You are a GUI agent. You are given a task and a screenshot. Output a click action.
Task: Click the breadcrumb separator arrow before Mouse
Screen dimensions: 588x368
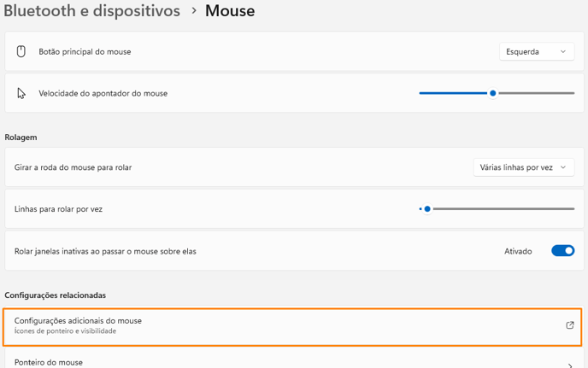pyautogui.click(x=193, y=10)
